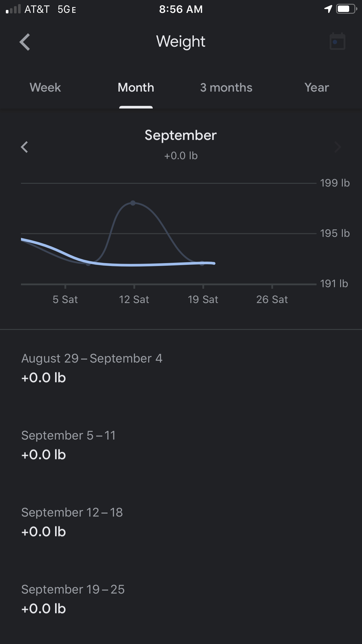Viewport: 362px width, 644px height.
Task: Tap the battery indicator icon
Action: (346, 9)
